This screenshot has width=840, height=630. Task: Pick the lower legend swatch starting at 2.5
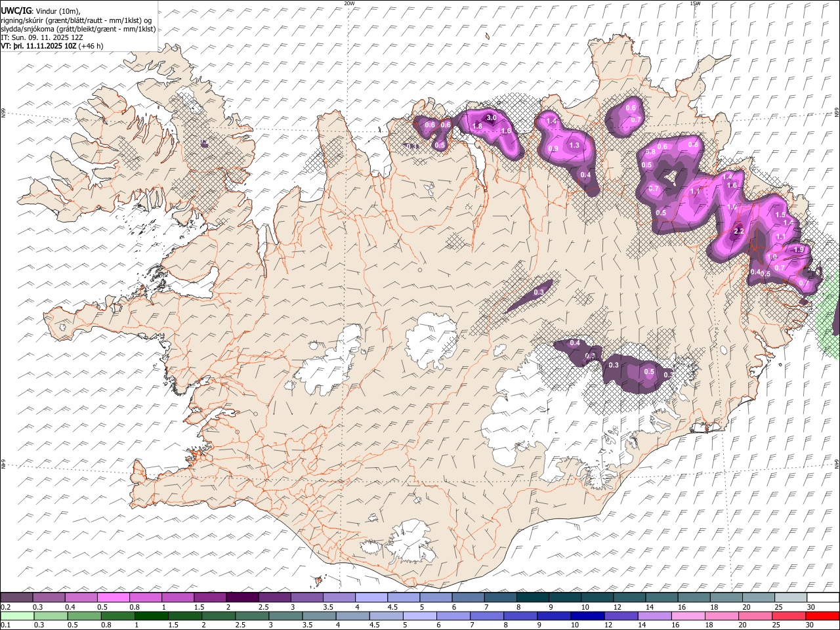pyautogui.click(x=252, y=616)
